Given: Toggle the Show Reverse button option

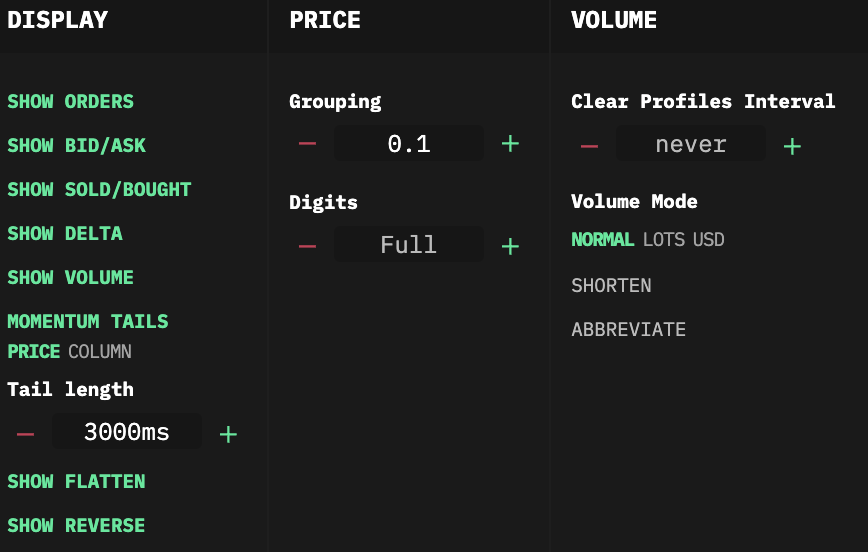Looking at the screenshot, I should [76, 526].
